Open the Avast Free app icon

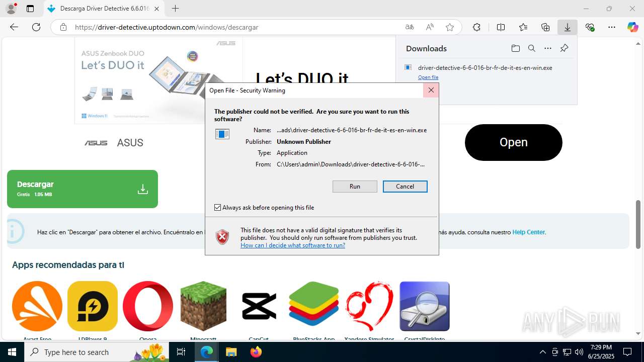tap(37, 306)
